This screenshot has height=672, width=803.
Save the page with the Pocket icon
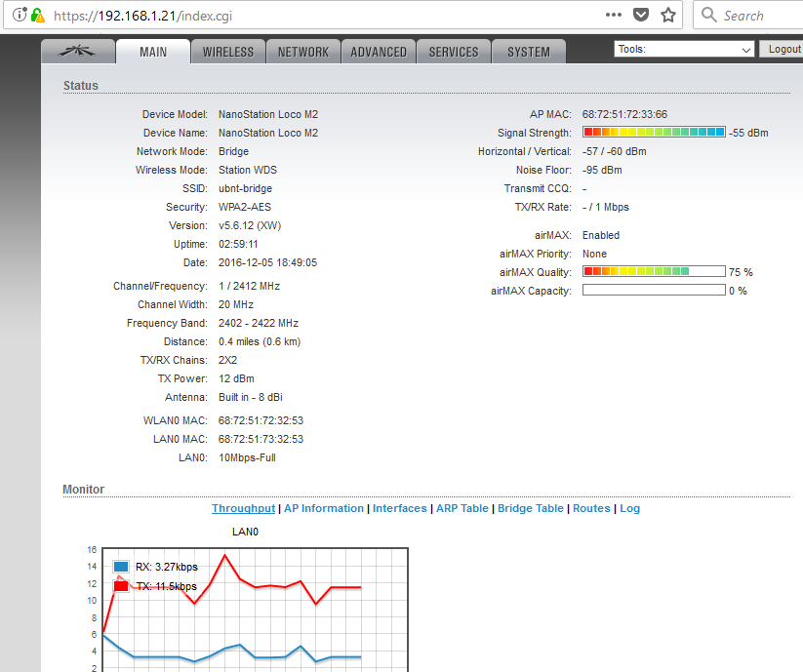tap(640, 15)
